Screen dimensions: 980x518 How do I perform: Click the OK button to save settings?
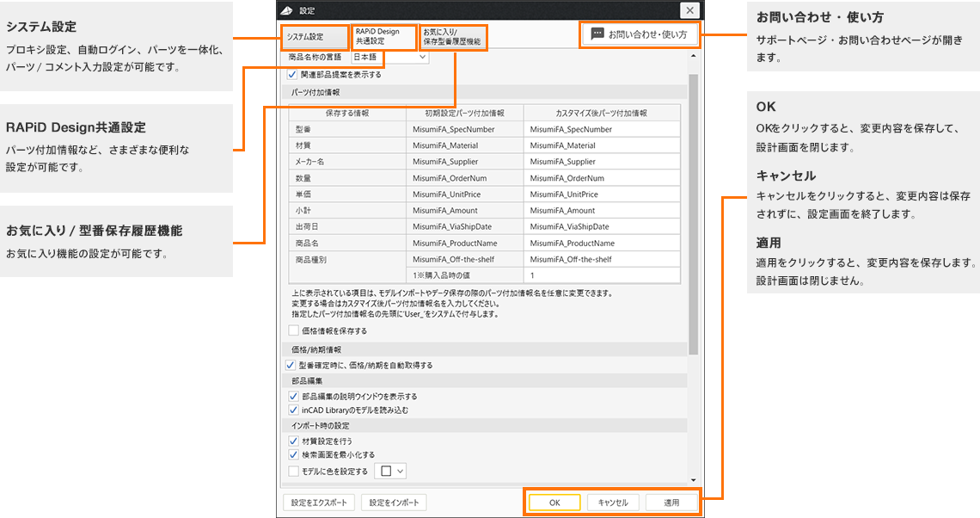[554, 503]
